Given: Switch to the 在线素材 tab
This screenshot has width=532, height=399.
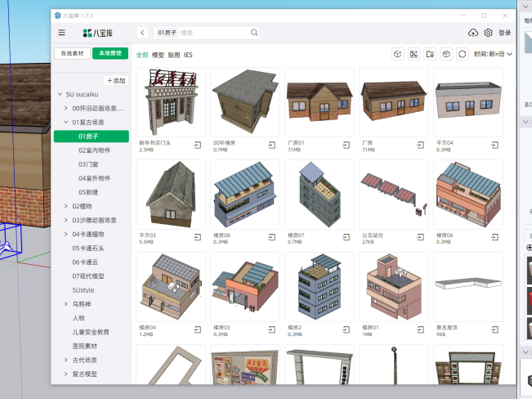Looking at the screenshot, I should (72, 53).
